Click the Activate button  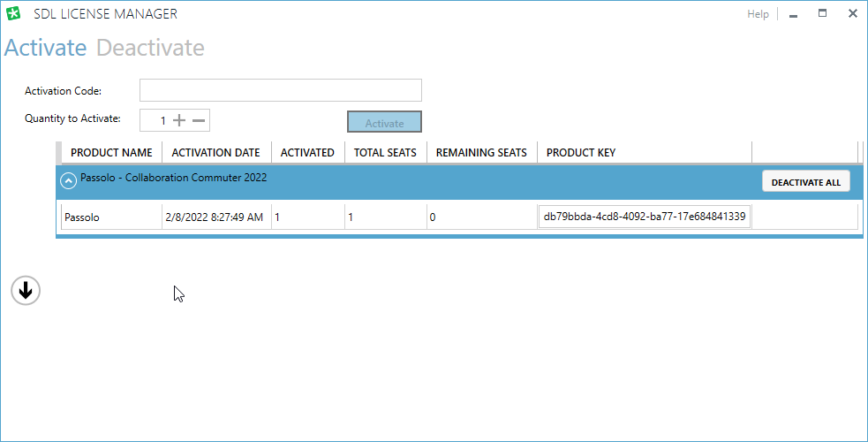384,122
